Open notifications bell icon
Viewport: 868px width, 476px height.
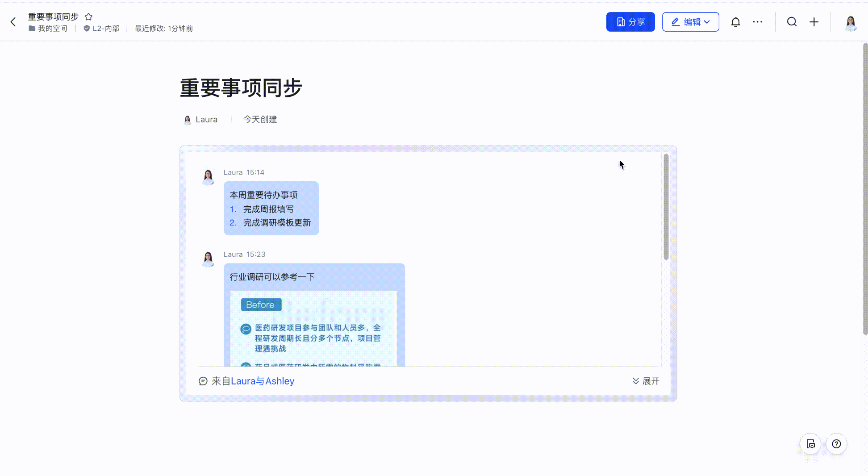coord(735,22)
